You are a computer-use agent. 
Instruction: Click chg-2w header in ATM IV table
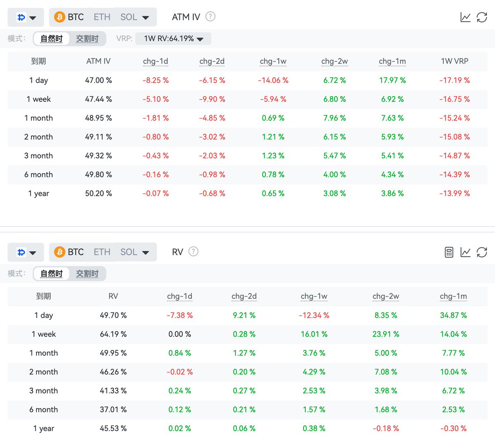click(335, 61)
